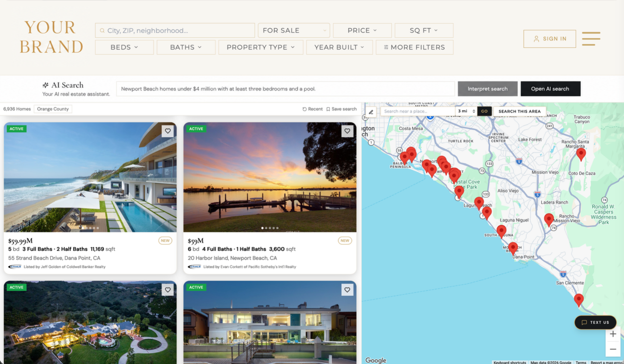
Task: Click Listed by Jeff Golden text
Action: tap(65, 267)
